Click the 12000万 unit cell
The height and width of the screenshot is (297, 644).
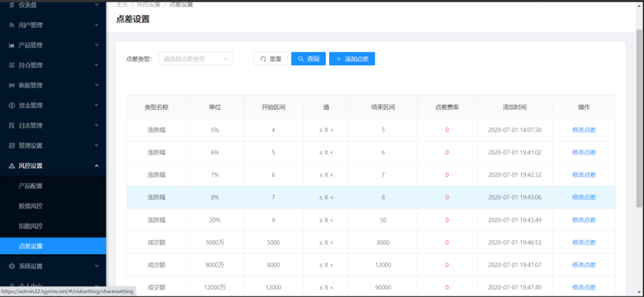click(215, 288)
